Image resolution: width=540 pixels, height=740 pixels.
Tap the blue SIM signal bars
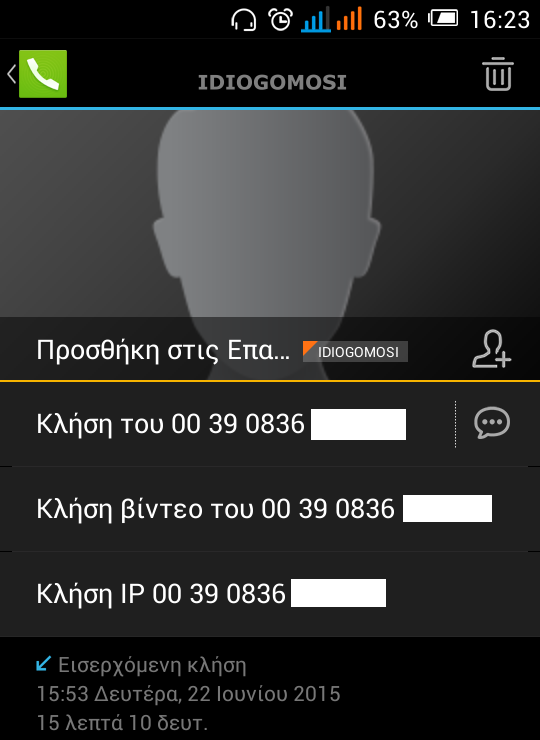click(316, 20)
